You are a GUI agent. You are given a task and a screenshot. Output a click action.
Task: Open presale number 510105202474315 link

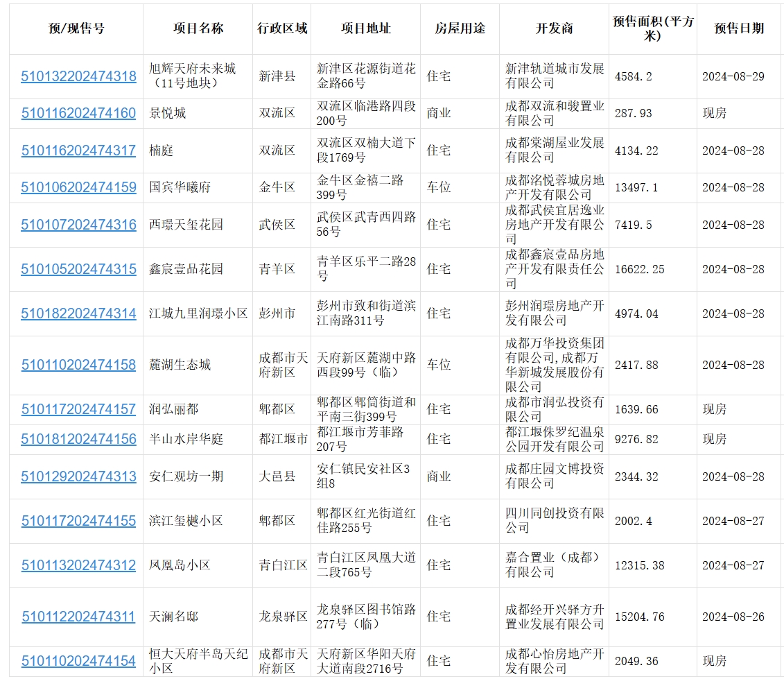78,269
